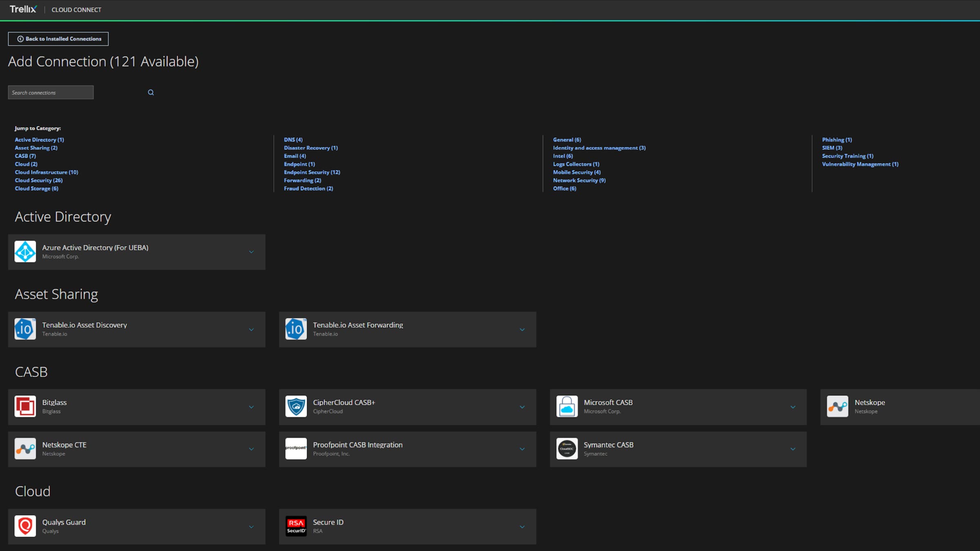Jump to CASB (7) category
The height and width of the screenshot is (551, 980).
click(x=25, y=156)
